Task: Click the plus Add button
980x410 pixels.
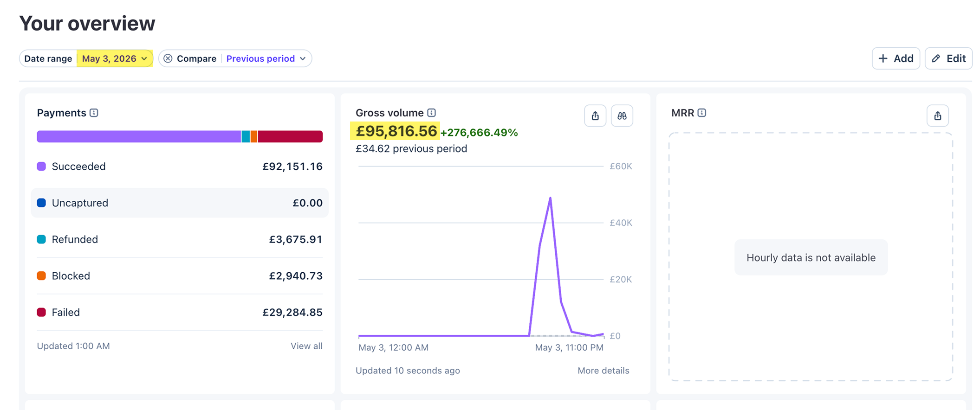Action: pos(896,58)
